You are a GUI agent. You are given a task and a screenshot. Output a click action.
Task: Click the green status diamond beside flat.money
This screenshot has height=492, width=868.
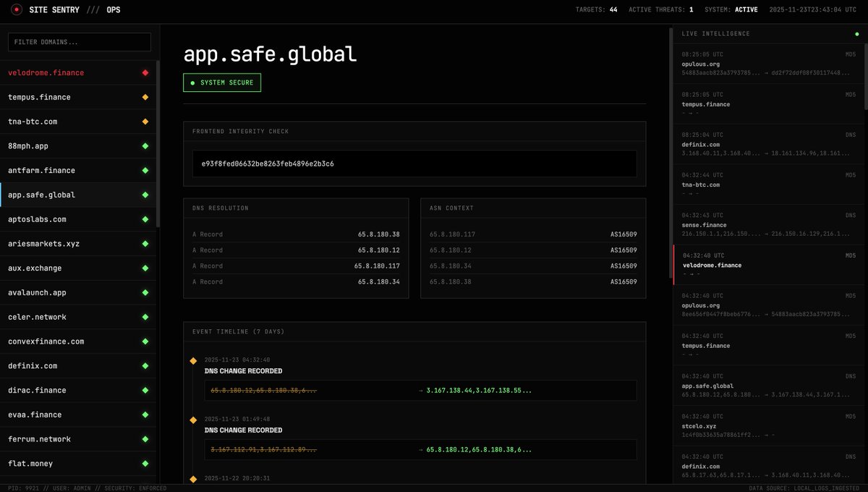pyautogui.click(x=145, y=464)
